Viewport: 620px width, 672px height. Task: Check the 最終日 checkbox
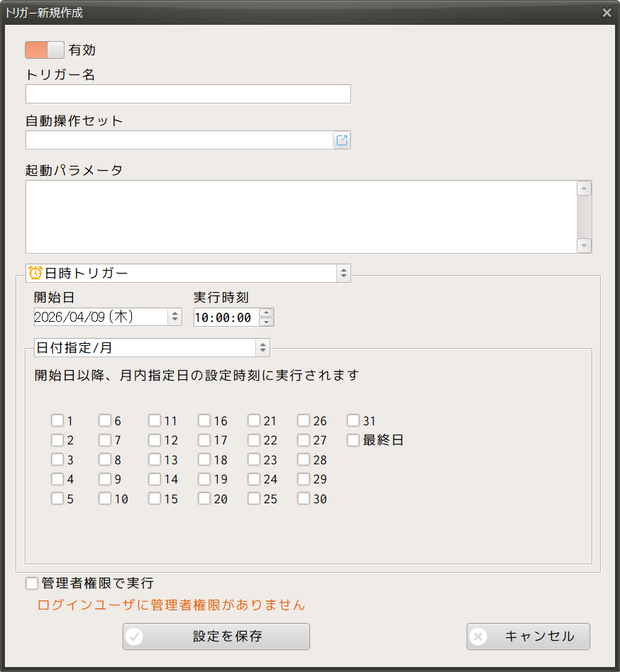(353, 440)
